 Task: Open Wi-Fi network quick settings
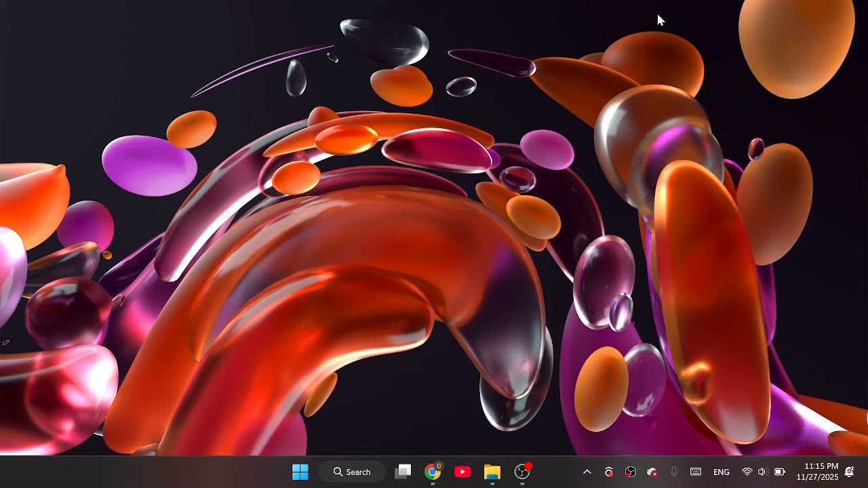coord(747,472)
